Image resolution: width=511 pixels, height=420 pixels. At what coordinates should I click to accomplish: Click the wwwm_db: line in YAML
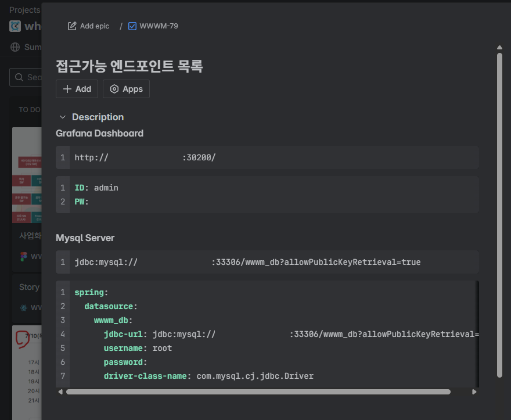pos(113,321)
